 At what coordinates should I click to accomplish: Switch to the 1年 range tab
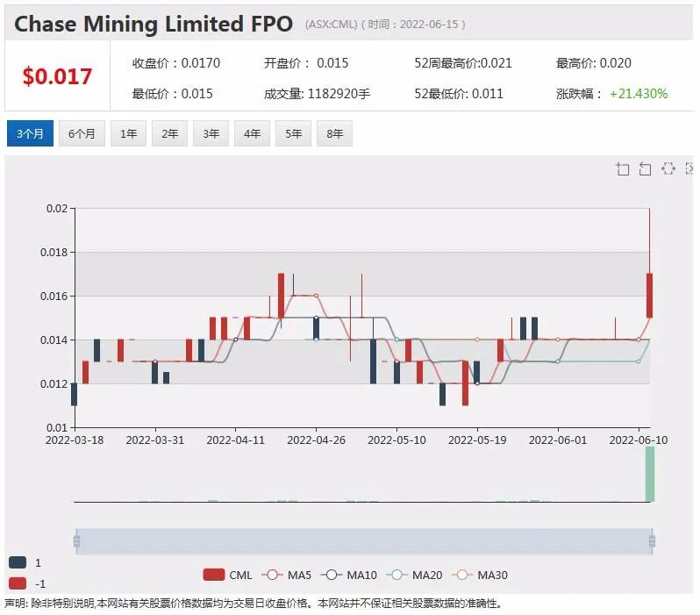click(x=128, y=133)
